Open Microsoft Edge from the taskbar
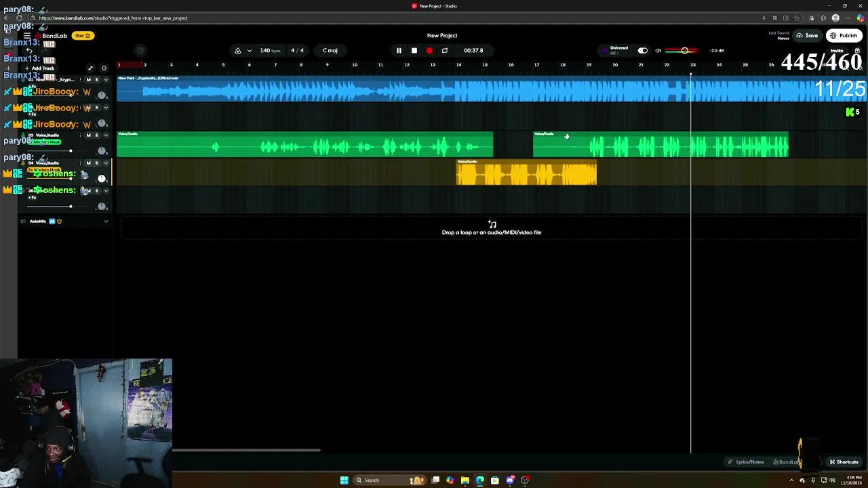The image size is (868, 488). click(x=480, y=481)
